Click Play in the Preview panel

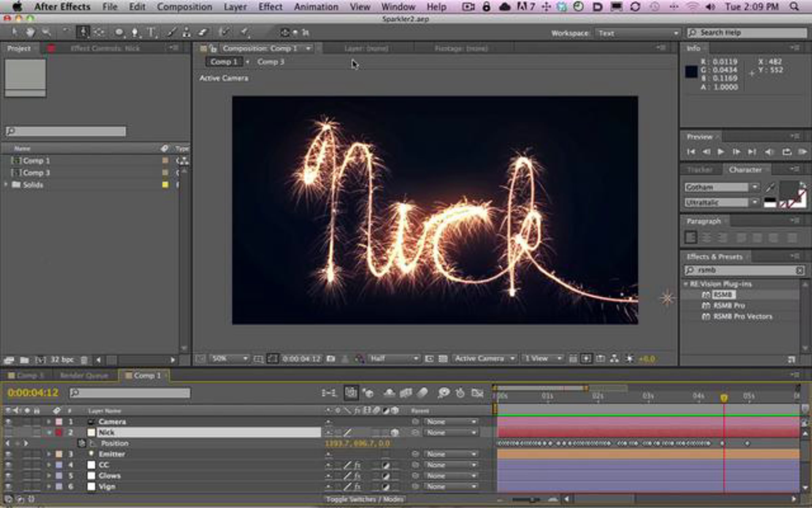tap(721, 152)
